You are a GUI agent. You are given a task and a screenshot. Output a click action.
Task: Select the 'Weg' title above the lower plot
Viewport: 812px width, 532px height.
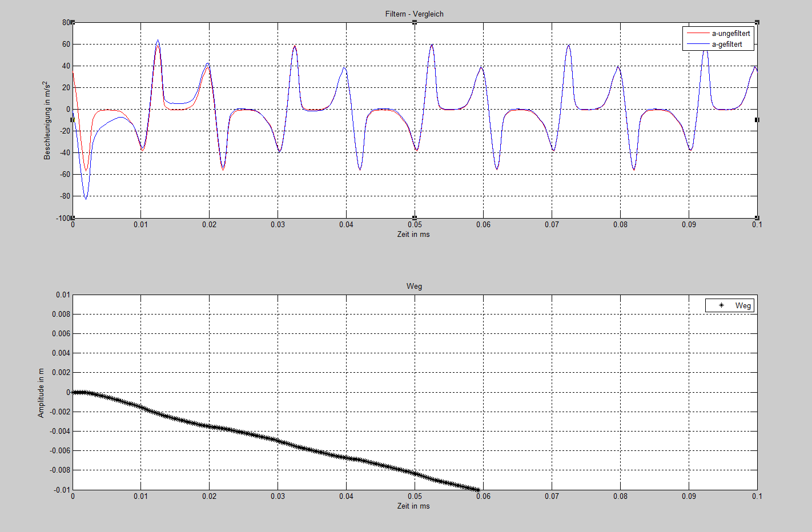pos(414,286)
